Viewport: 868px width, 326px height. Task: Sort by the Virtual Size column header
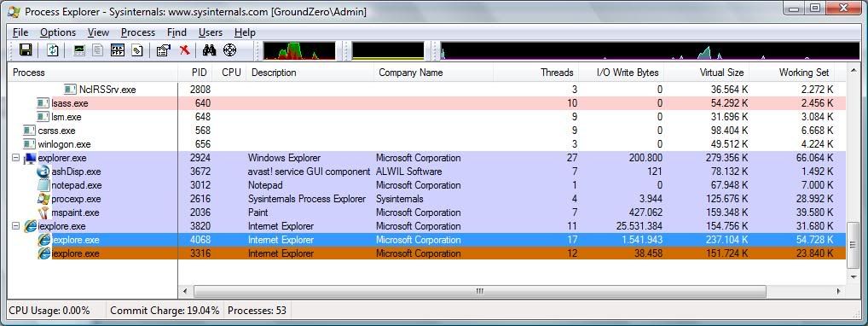tap(706, 73)
